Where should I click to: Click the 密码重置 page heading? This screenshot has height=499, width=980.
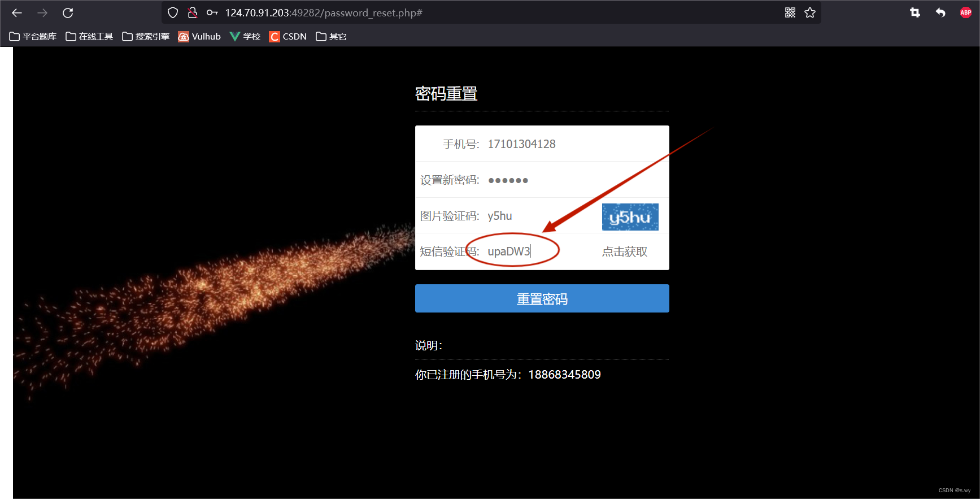point(446,94)
